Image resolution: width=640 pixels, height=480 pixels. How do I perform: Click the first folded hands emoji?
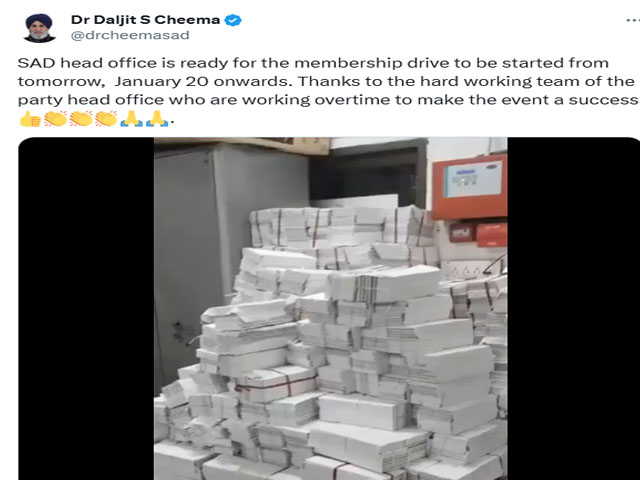(131, 119)
